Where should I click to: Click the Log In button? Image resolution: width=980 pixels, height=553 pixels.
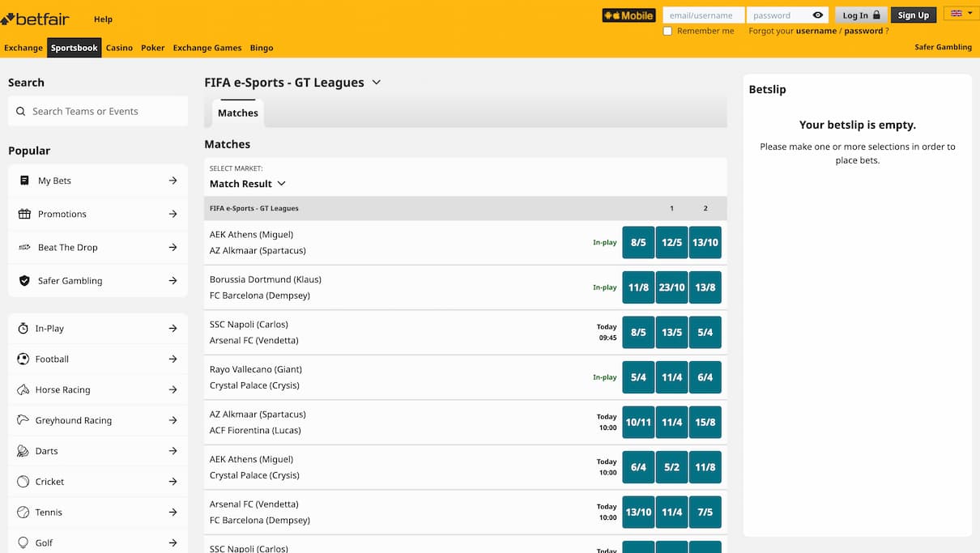(860, 15)
